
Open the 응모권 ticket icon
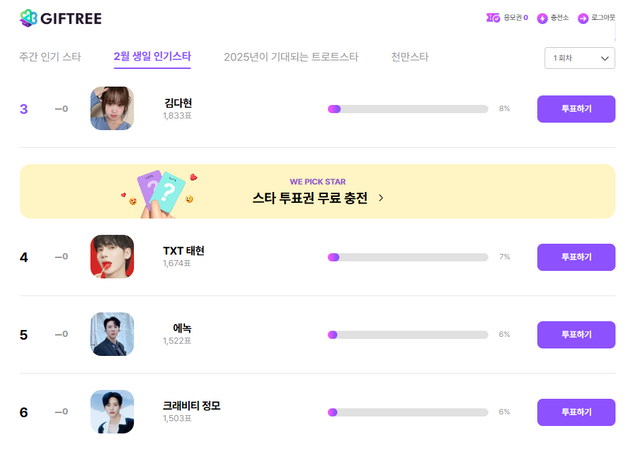tap(492, 18)
